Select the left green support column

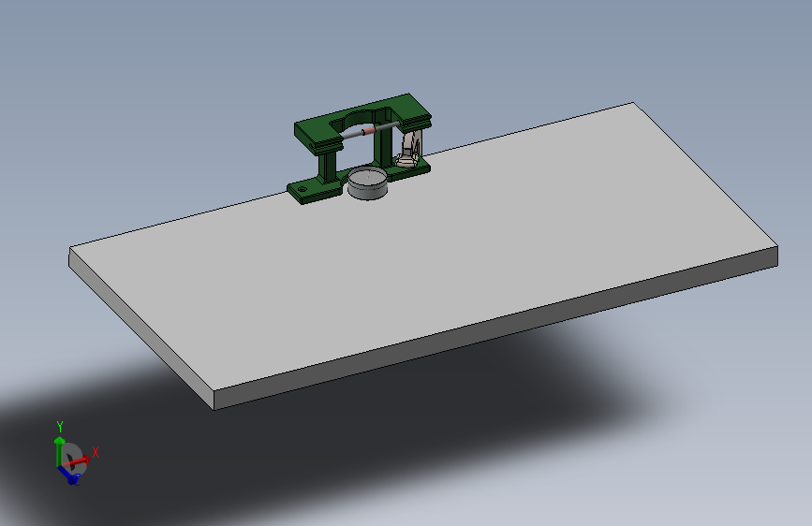[327, 166]
